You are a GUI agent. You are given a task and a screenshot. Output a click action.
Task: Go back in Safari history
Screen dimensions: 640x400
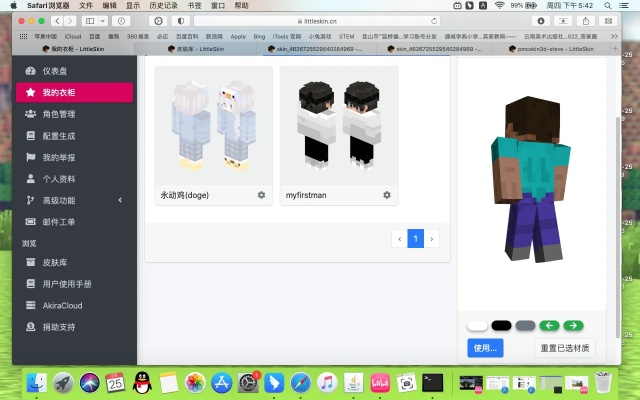(x=58, y=21)
